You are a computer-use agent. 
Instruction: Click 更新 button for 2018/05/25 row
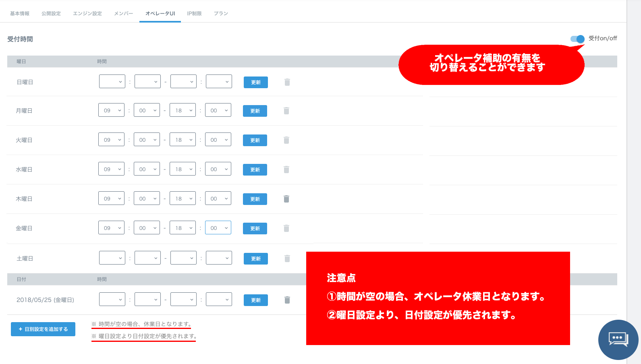(256, 300)
